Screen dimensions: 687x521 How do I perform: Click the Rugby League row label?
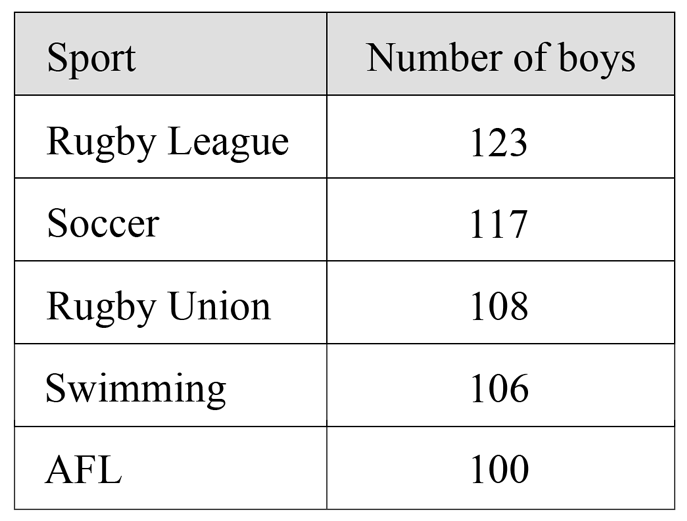pos(167,142)
